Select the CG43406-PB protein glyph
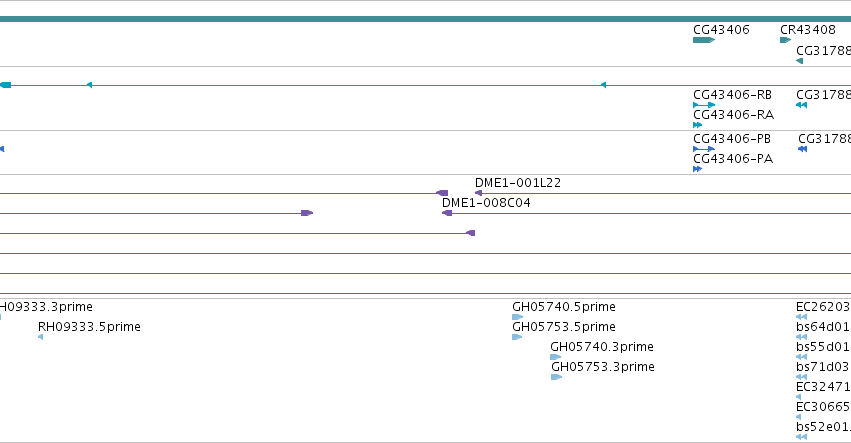Screen dimensions: 851x443 pos(704,149)
